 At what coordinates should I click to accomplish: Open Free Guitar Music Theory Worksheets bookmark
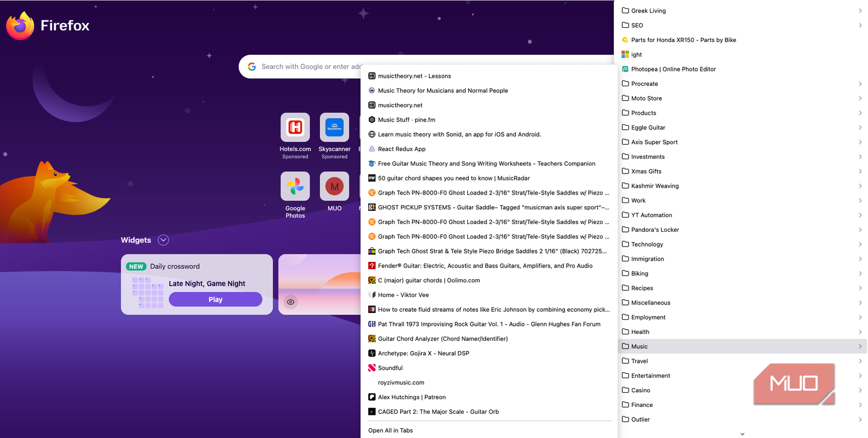click(x=489, y=164)
